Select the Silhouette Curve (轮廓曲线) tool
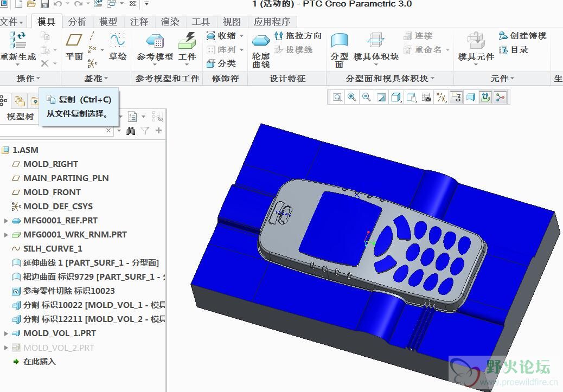This screenshot has width=563, height=392. click(x=261, y=50)
